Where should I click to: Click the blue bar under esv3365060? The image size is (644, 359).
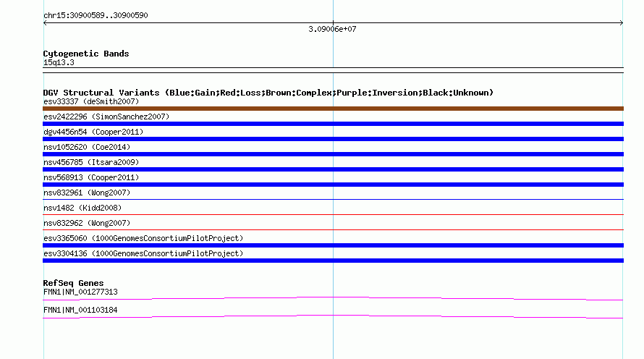point(333,245)
